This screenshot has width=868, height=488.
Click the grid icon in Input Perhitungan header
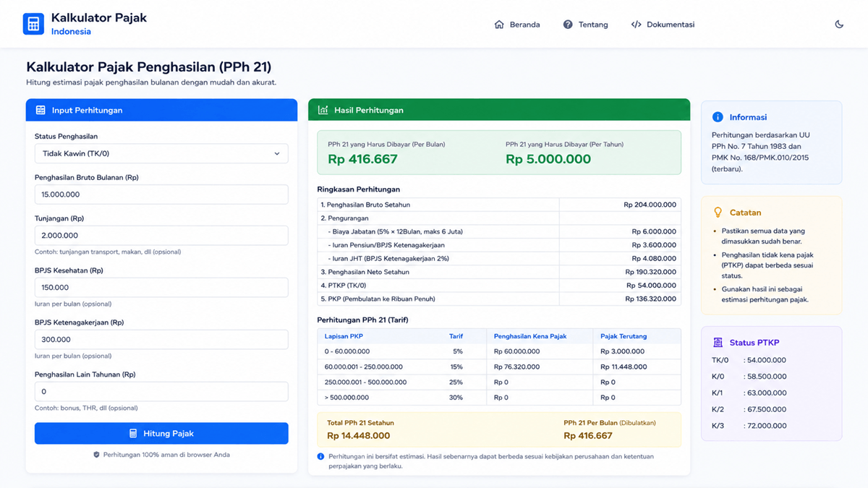(41, 111)
